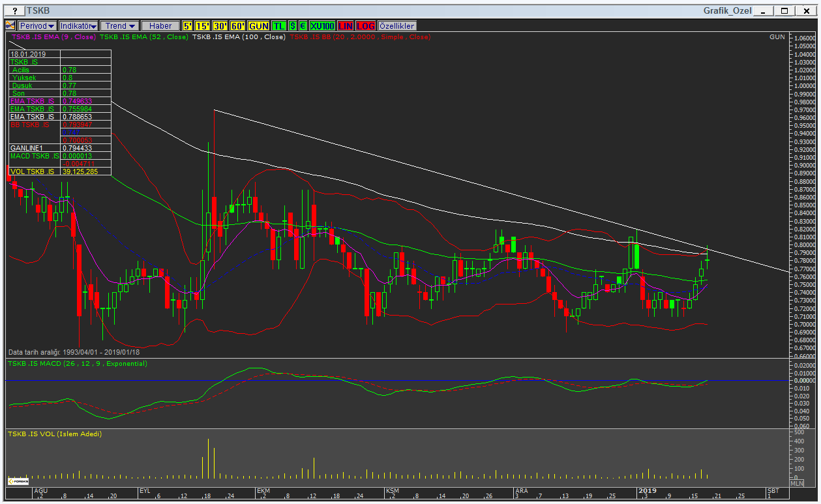The height and width of the screenshot is (504, 821).
Task: Switch chart to 60-minute period
Action: (x=237, y=25)
